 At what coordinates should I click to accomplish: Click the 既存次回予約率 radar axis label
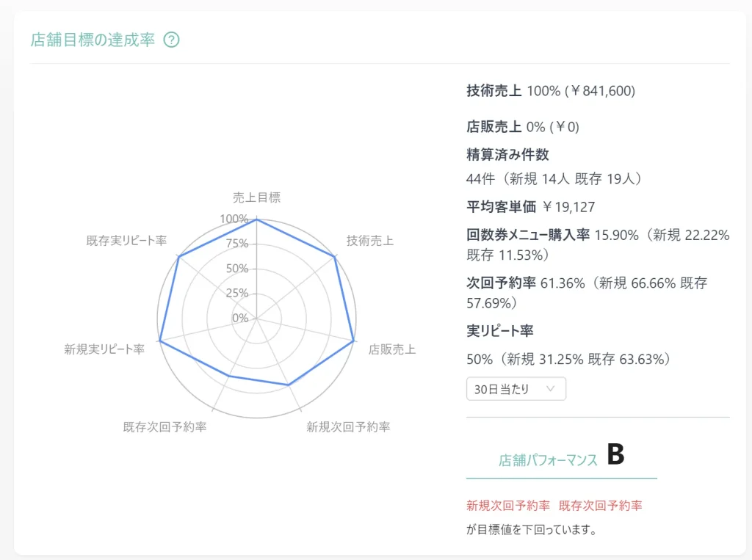coord(164,426)
